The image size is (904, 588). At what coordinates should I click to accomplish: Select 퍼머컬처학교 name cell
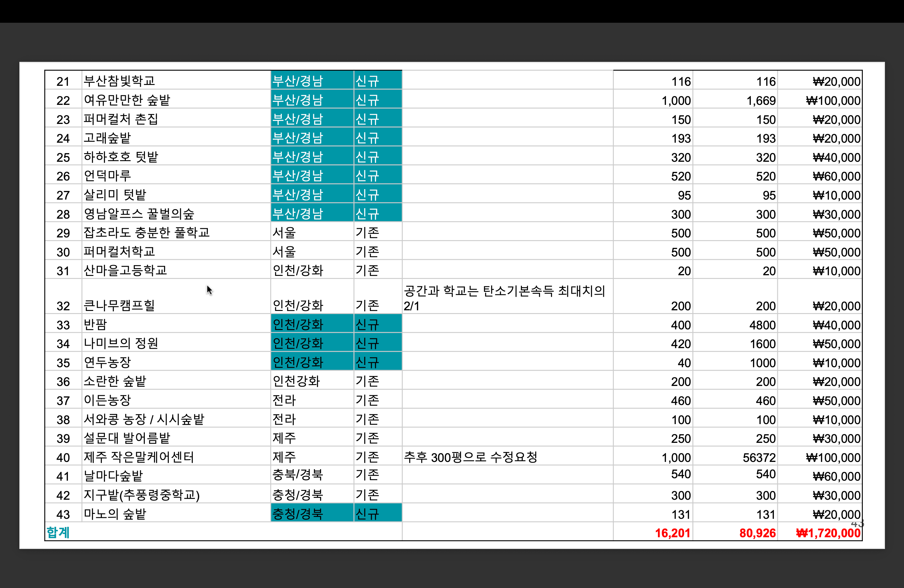pyautogui.click(x=119, y=252)
